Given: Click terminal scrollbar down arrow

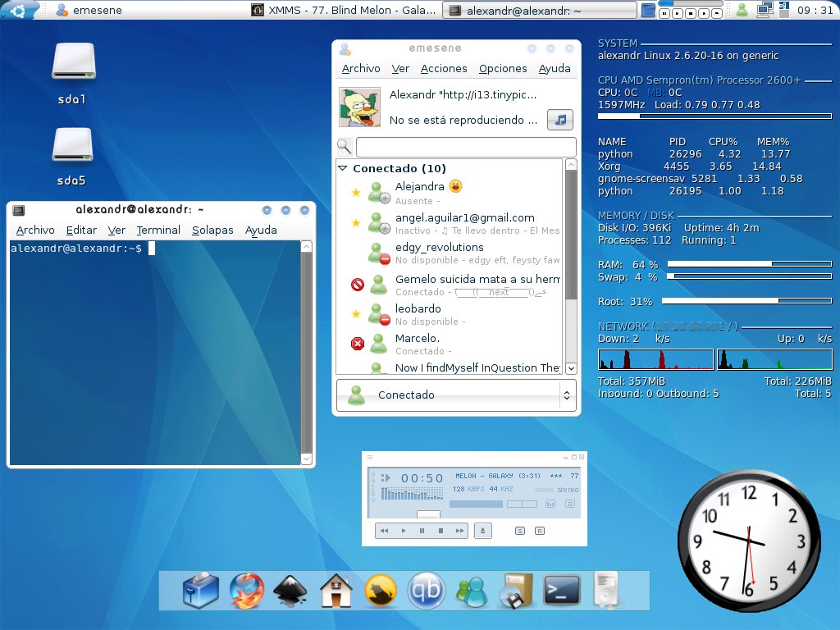Looking at the screenshot, I should click(x=307, y=459).
